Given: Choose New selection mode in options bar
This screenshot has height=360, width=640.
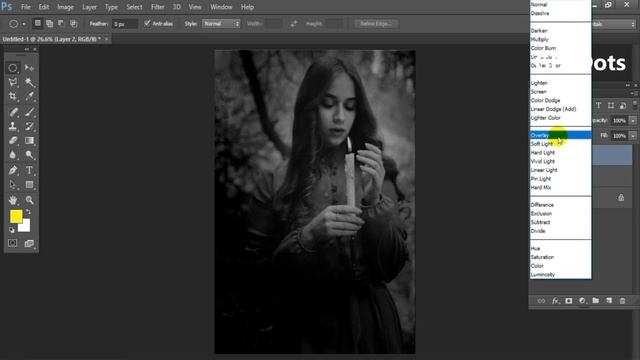Looking at the screenshot, I should pos(38,24).
